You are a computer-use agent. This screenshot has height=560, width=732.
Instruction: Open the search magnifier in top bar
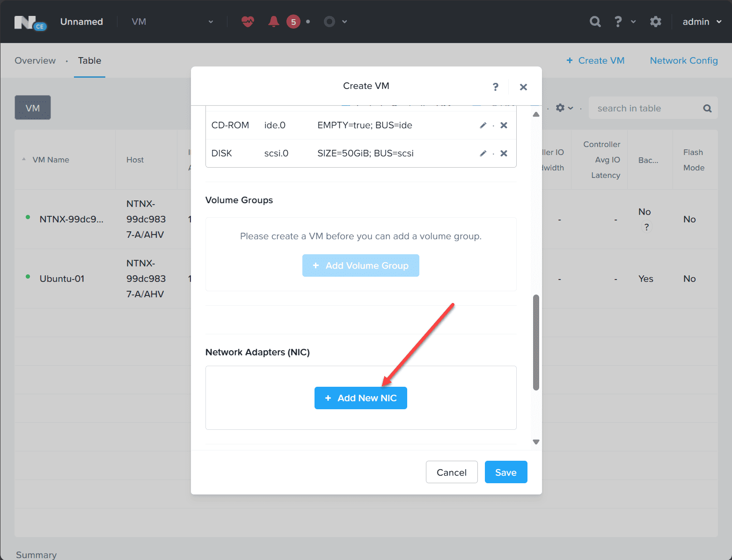pos(595,22)
